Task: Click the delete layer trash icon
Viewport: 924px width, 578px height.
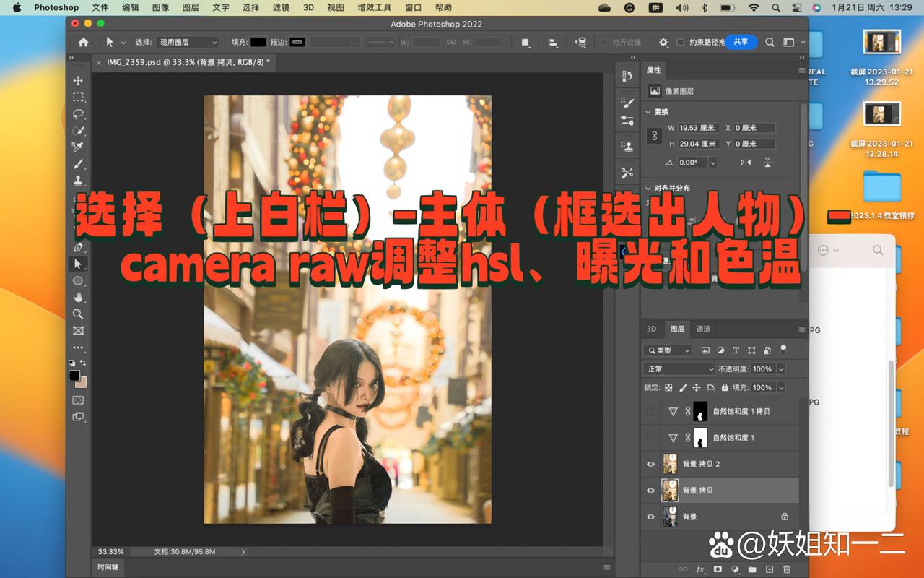Action: coord(787,569)
